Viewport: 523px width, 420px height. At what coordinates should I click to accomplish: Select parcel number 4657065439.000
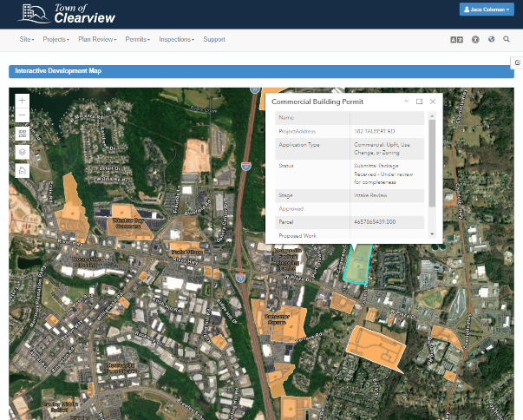pyautogui.click(x=375, y=222)
